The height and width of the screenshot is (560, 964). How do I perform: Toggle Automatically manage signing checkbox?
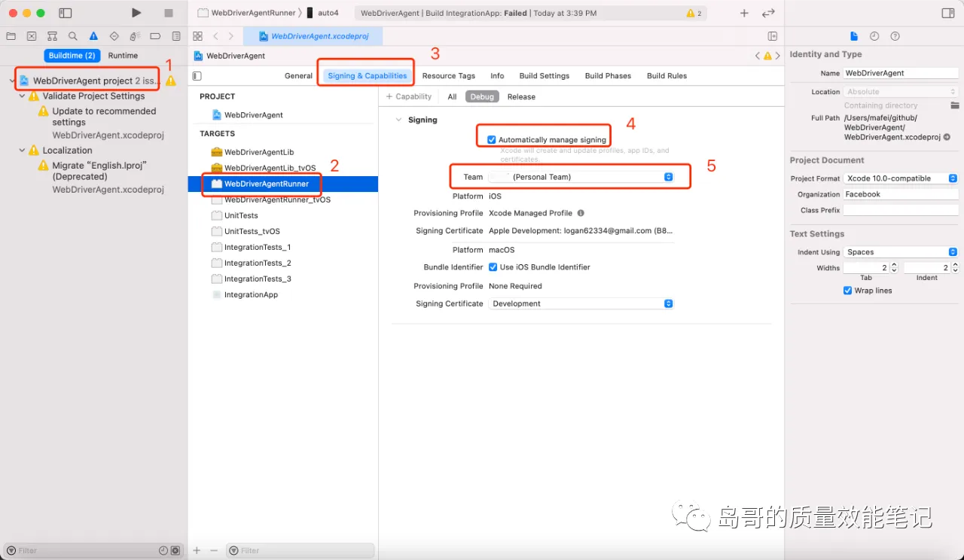[492, 139]
